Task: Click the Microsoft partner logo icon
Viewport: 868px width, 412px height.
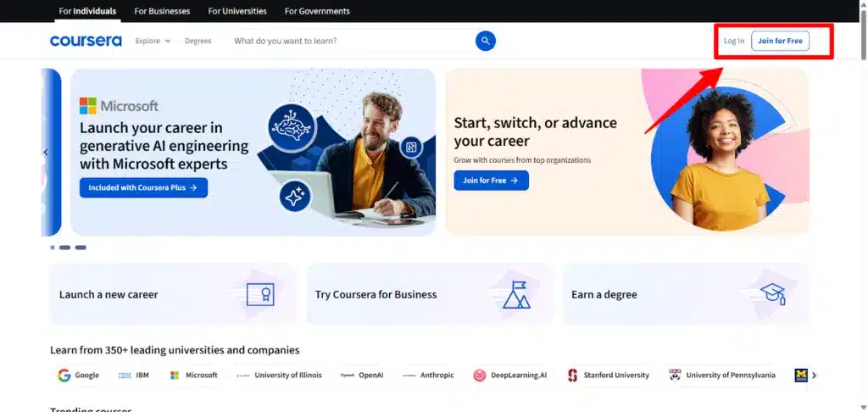Action: tap(175, 376)
